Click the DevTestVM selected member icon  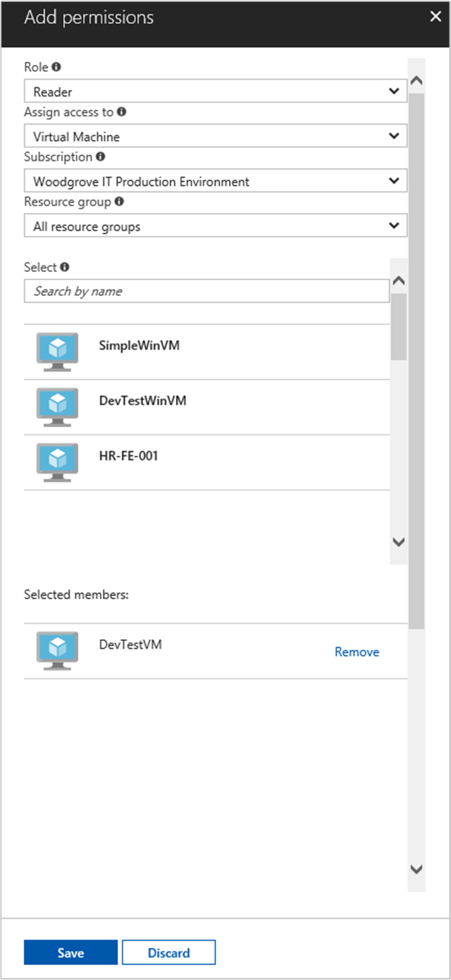[x=57, y=651]
